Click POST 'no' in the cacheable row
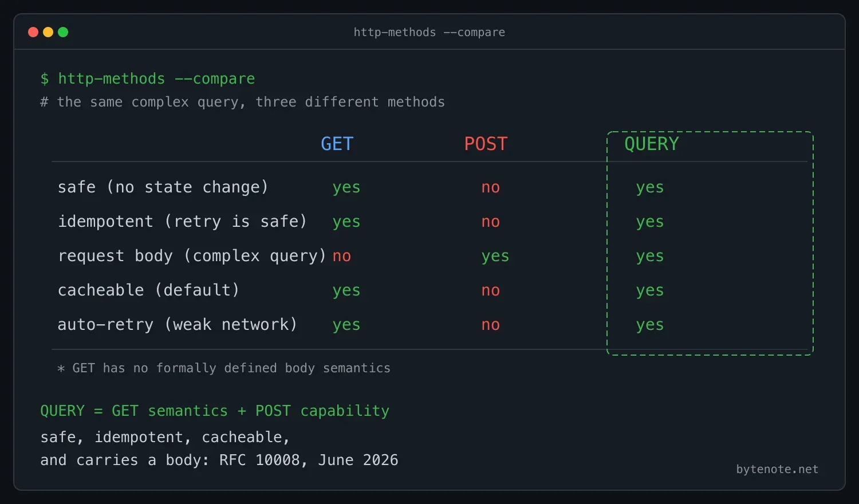 491,291
